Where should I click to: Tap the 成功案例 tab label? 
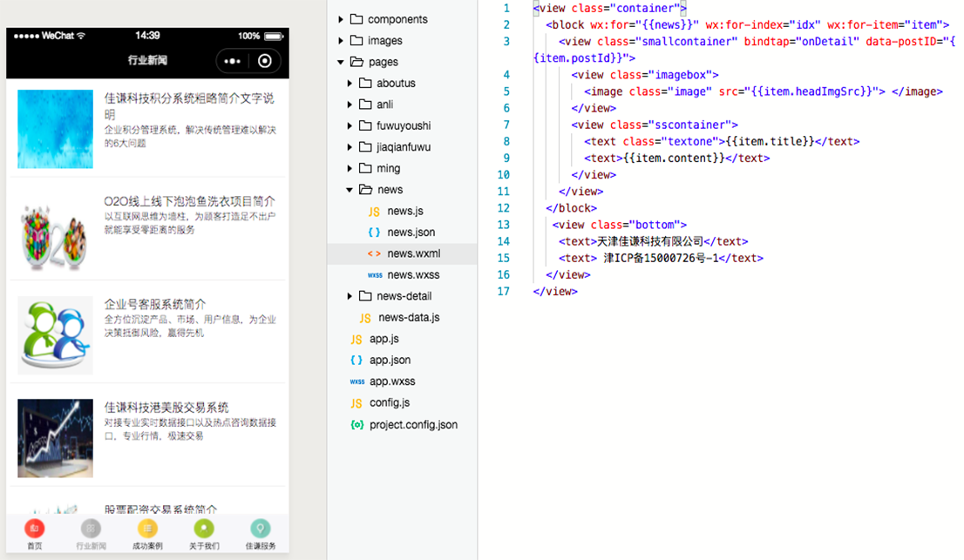(x=147, y=546)
